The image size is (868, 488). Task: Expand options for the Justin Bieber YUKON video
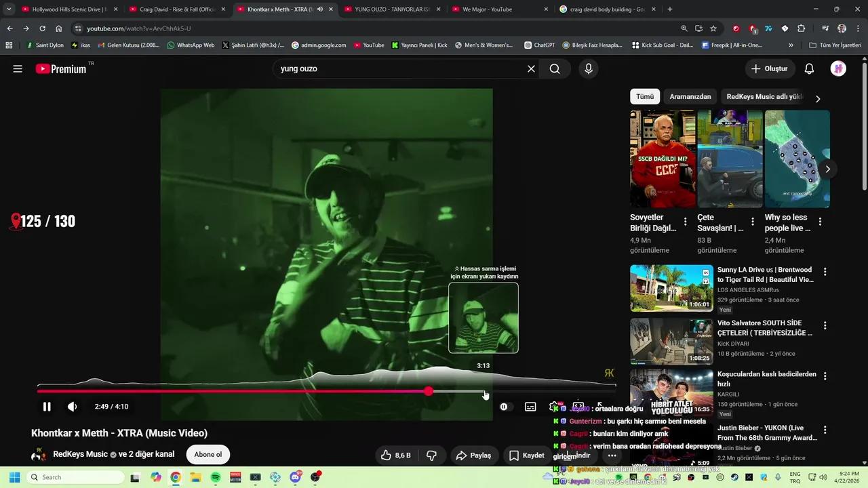point(825,429)
